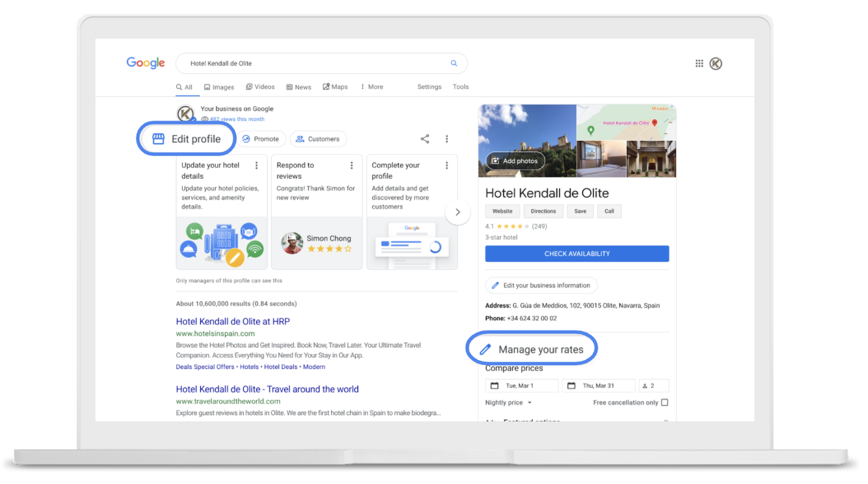Open the Google apps grid
The height and width of the screenshot is (484, 868).
pos(699,63)
